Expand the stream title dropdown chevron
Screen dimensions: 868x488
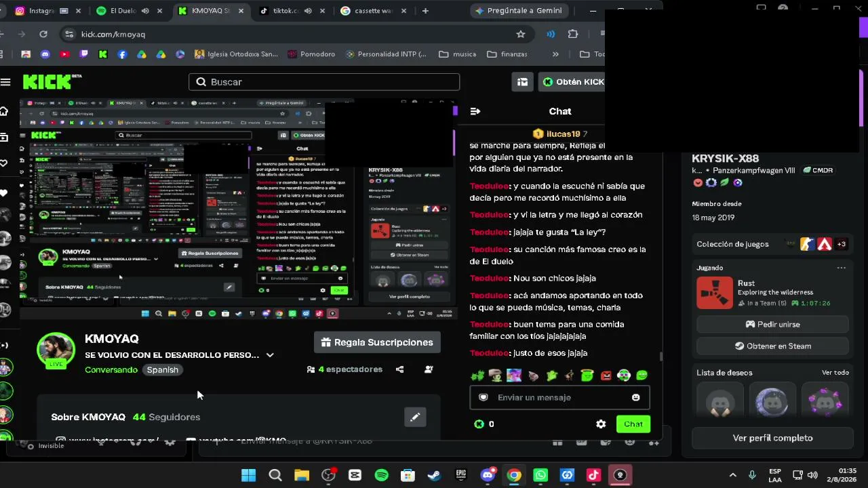click(x=270, y=355)
